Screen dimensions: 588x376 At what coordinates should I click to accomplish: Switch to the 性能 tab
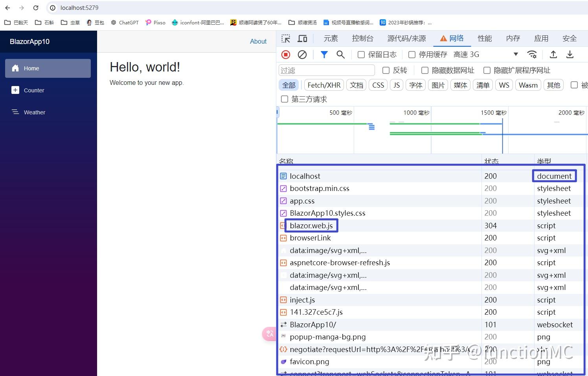[x=485, y=38]
